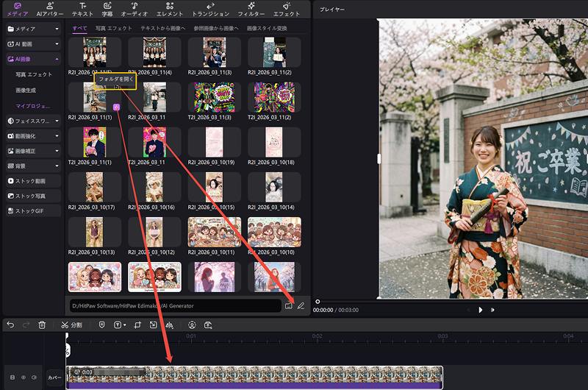588x390 pixels.
Task: Open folder icon beside the file path
Action: (x=288, y=305)
